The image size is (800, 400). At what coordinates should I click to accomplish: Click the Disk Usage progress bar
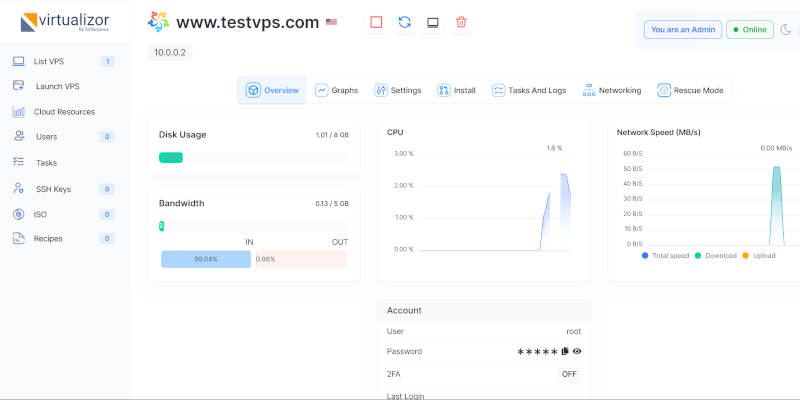click(x=253, y=157)
